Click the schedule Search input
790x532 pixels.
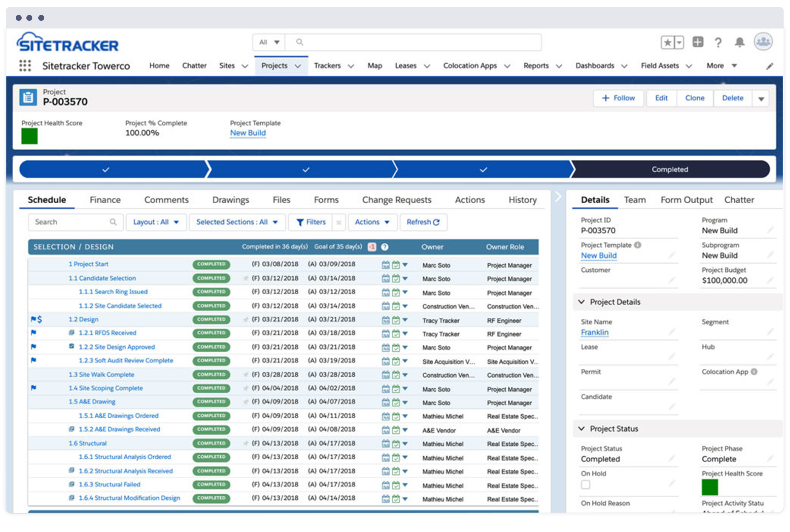76,222
